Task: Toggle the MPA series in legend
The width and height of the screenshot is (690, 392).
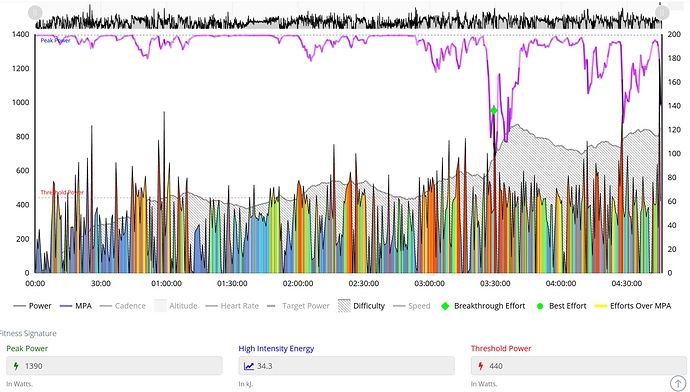Action: point(76,306)
